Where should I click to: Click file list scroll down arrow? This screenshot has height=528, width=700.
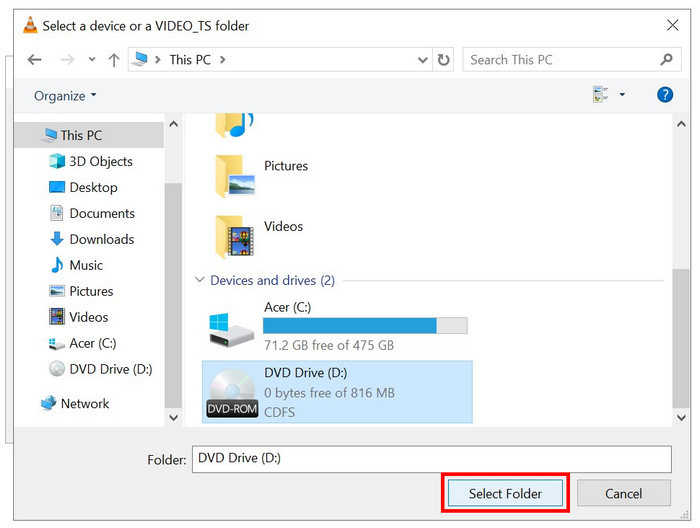click(681, 418)
